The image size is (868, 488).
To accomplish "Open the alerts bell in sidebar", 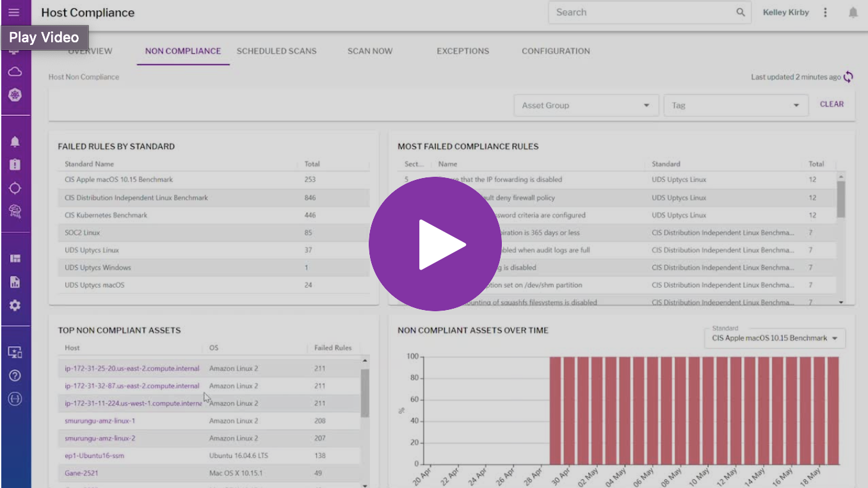I will tap(15, 142).
